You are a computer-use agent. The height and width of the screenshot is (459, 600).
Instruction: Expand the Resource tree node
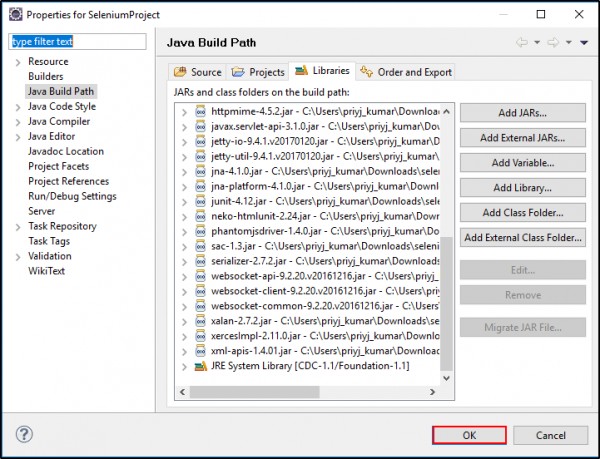[18, 62]
